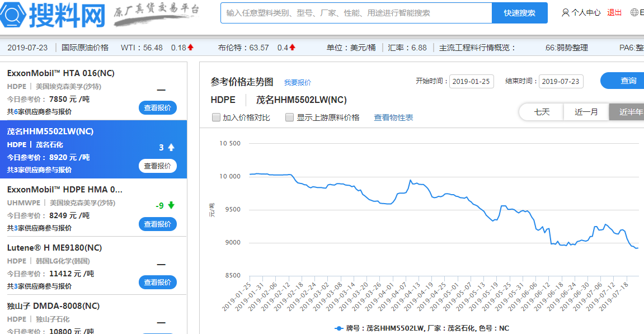Click red up arrow next to WTI change
Viewport: 644px width, 334px height.
(x=191, y=48)
